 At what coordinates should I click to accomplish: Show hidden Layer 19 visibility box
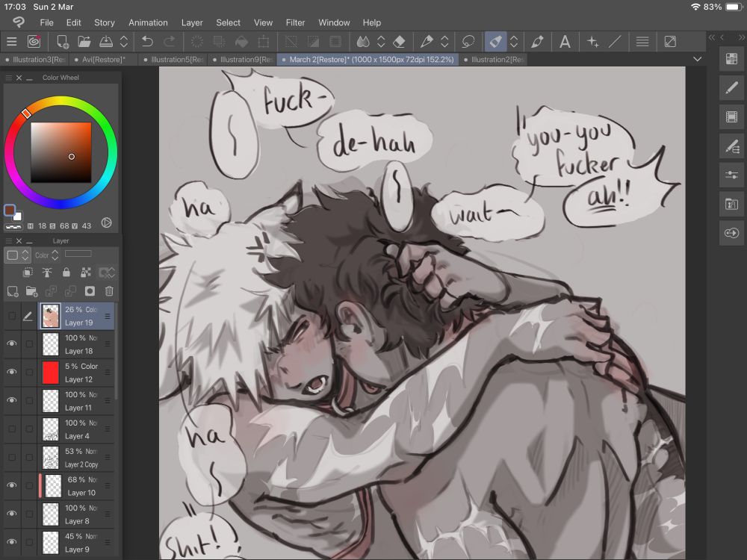(x=12, y=316)
